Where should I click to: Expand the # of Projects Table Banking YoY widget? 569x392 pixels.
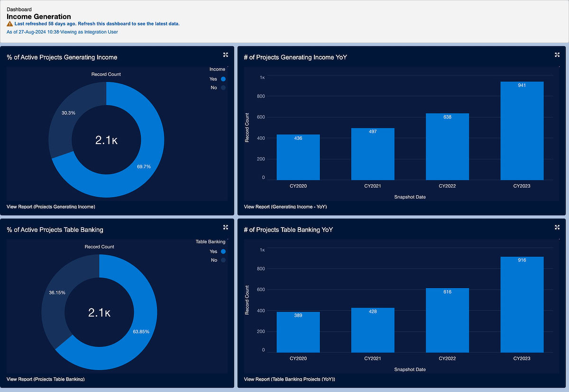pyautogui.click(x=557, y=228)
